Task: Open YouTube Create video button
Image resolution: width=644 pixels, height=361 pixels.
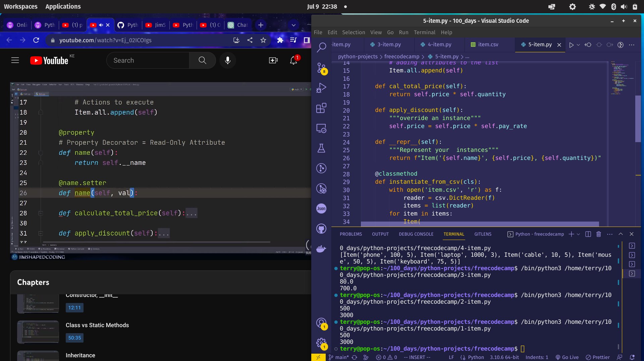Action: 273,60
